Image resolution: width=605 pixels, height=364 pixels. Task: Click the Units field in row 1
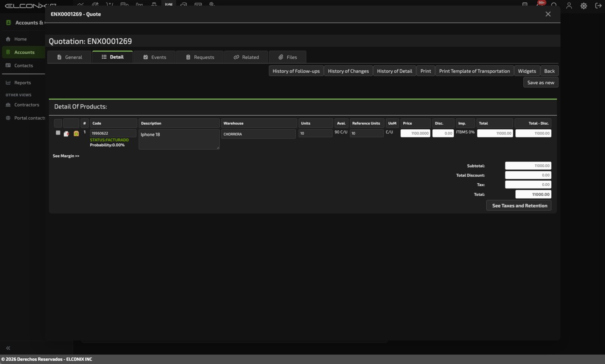click(315, 133)
